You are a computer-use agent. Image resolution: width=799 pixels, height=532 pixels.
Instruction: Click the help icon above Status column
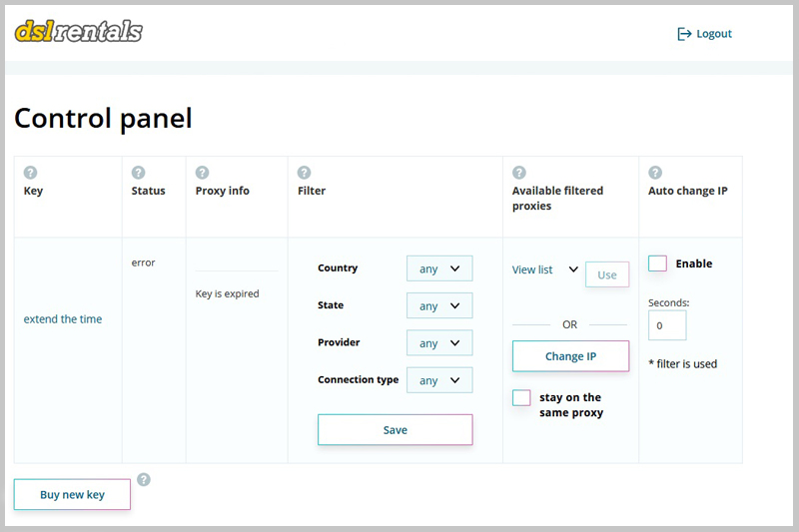click(x=138, y=173)
